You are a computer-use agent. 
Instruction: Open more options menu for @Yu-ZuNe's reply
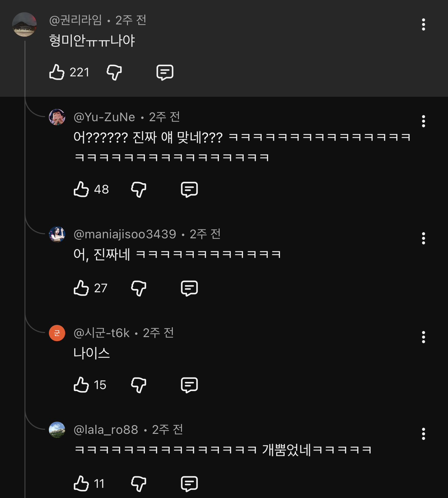(423, 121)
